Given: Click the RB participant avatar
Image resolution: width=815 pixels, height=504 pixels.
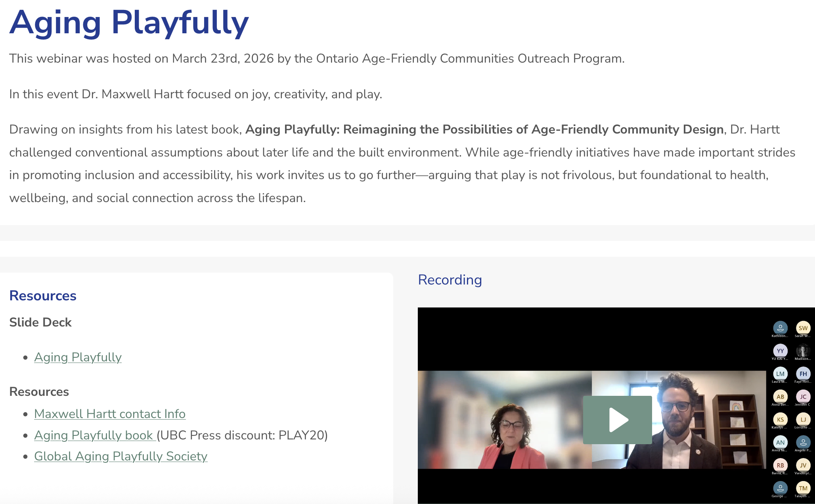Looking at the screenshot, I should (780, 465).
